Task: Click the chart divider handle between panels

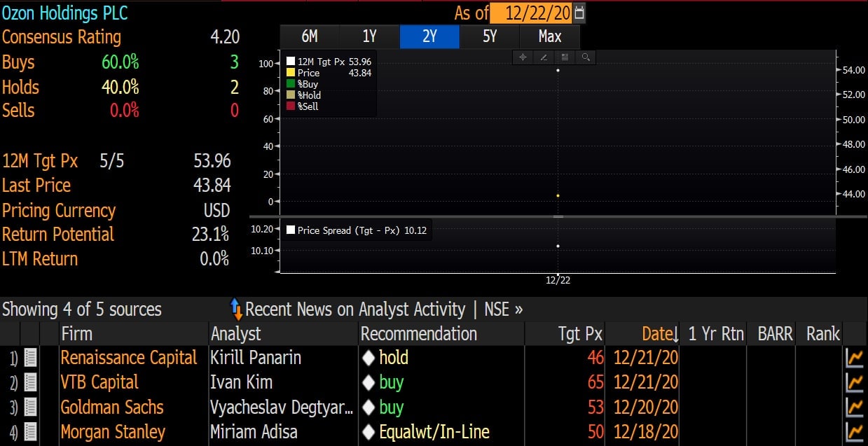Action: (x=558, y=216)
